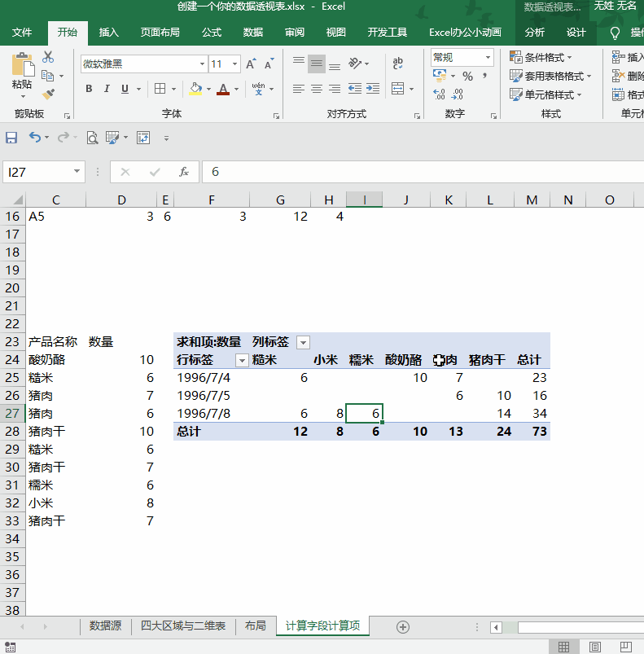Open 列标签 filter dropdown

pyautogui.click(x=304, y=342)
